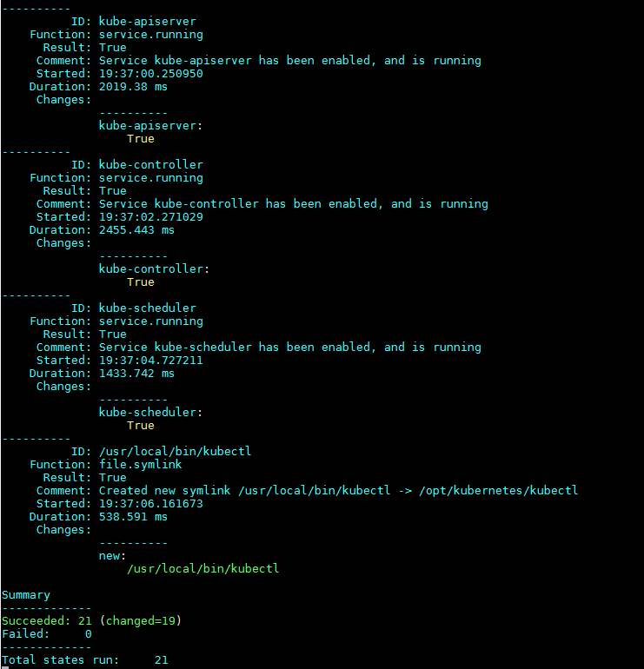
Task: Click the comment saying kube-controller is running
Action: click(293, 203)
